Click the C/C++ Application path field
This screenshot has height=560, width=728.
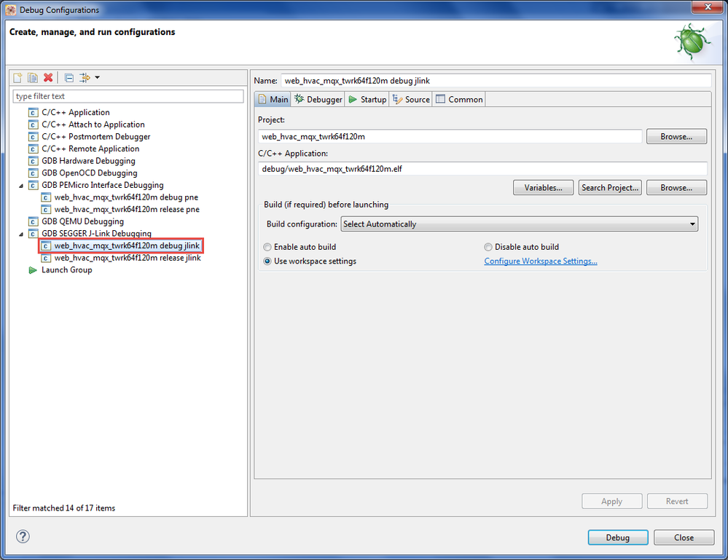[x=482, y=169]
